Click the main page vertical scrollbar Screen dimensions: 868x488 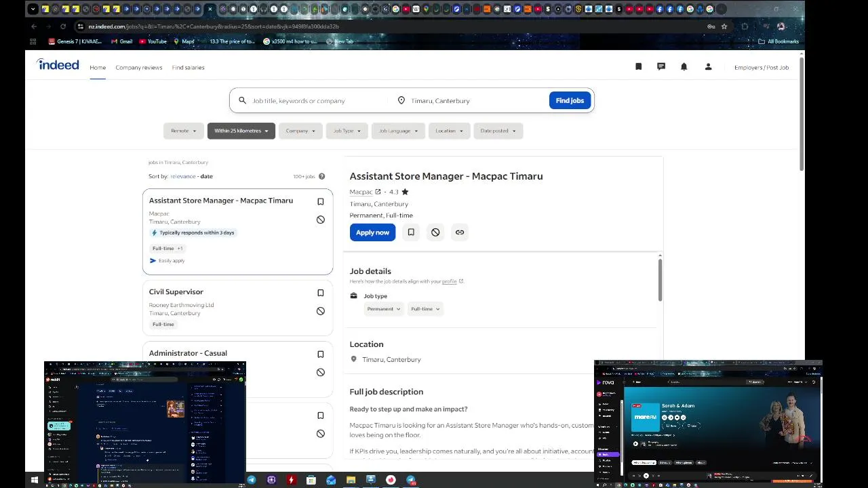click(802, 115)
